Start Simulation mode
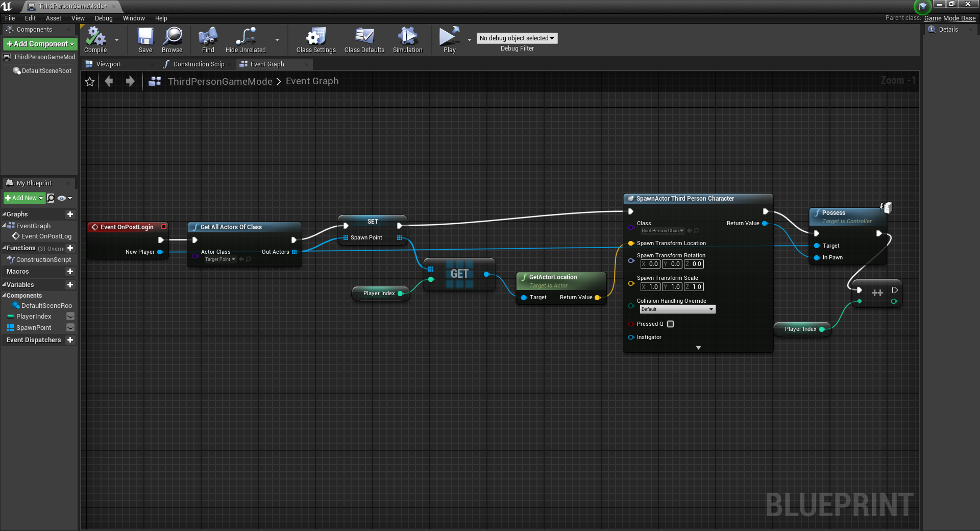Image resolution: width=980 pixels, height=531 pixels. tap(407, 40)
